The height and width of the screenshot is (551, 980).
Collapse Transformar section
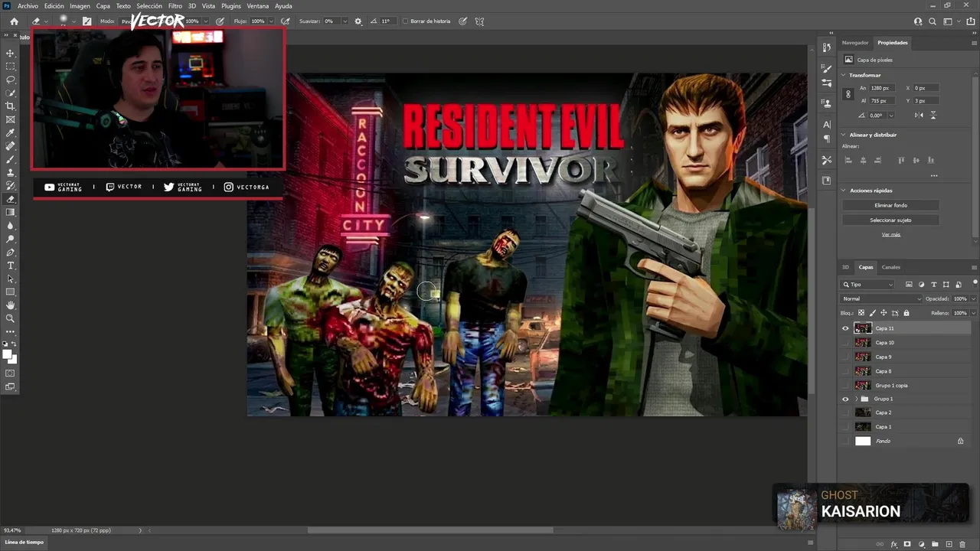844,75
